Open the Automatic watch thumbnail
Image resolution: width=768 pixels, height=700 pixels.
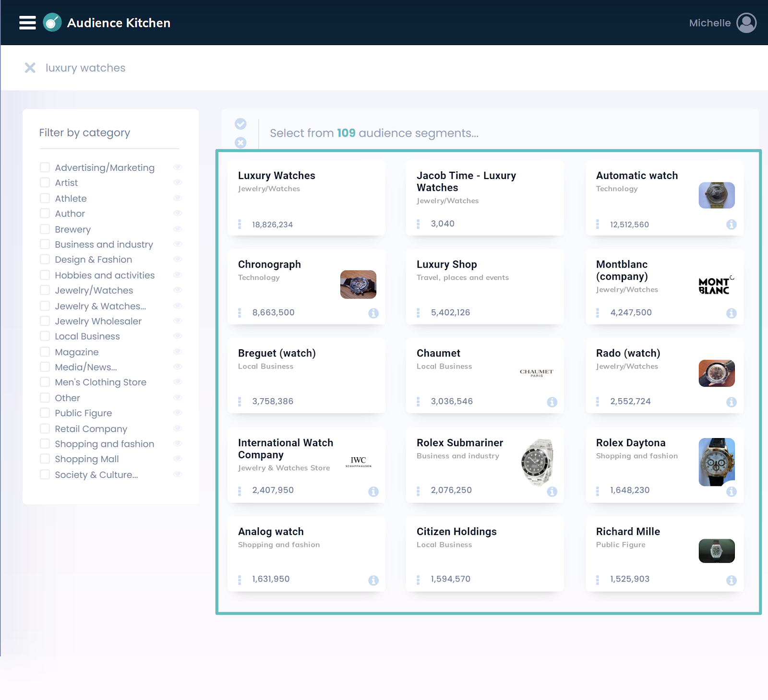coord(717,195)
